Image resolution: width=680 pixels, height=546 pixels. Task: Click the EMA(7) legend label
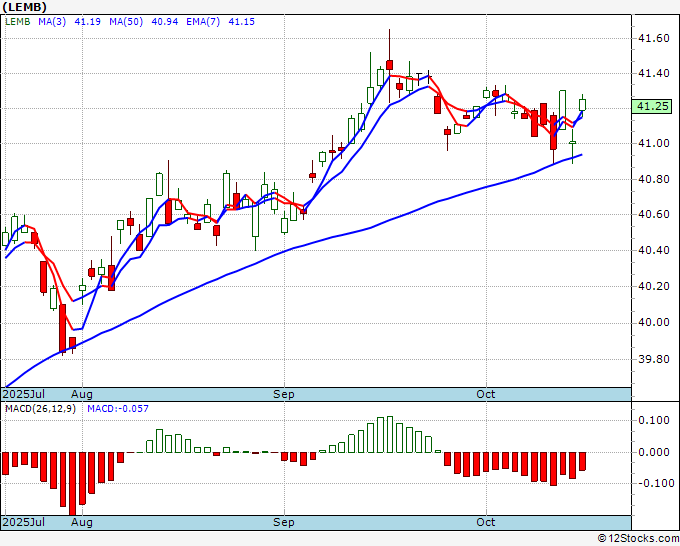point(203,22)
